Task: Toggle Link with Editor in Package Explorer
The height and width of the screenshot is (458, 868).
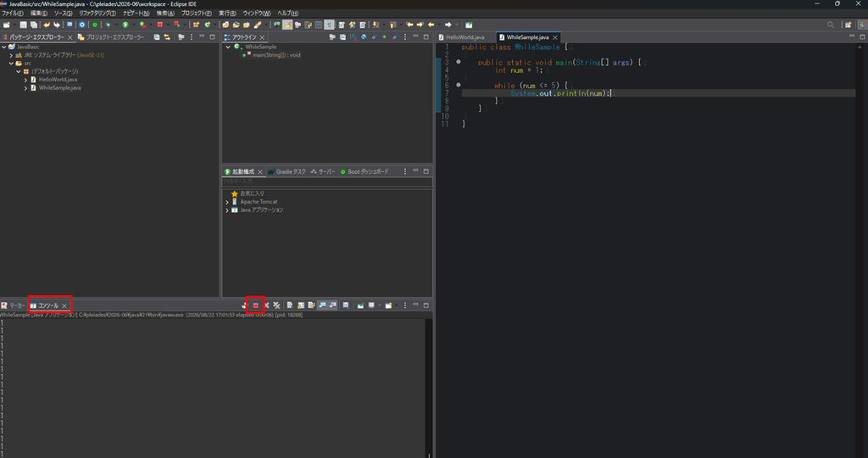Action: (x=167, y=37)
